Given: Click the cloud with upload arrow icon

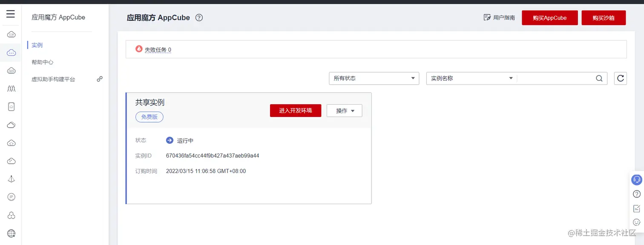Looking at the screenshot, I should click(11, 143).
